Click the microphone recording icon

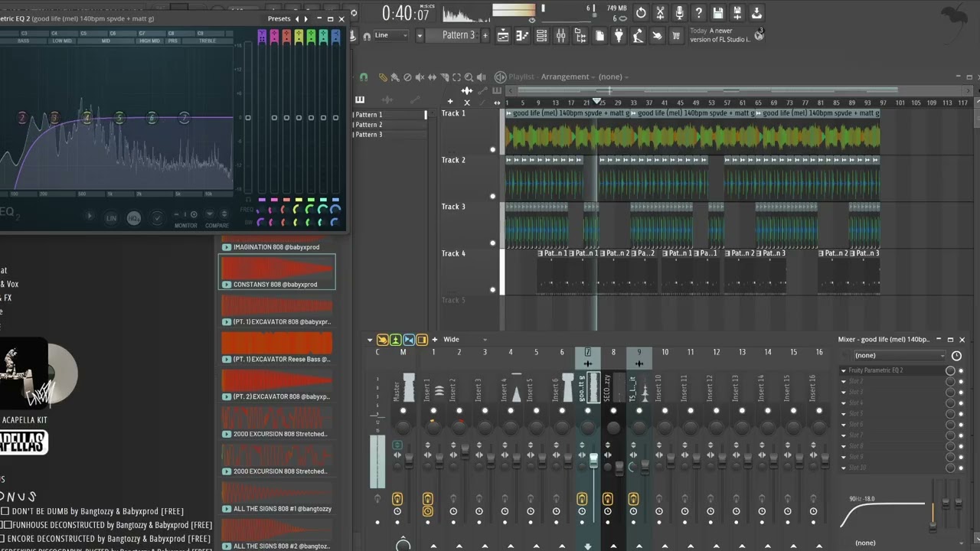679,13
